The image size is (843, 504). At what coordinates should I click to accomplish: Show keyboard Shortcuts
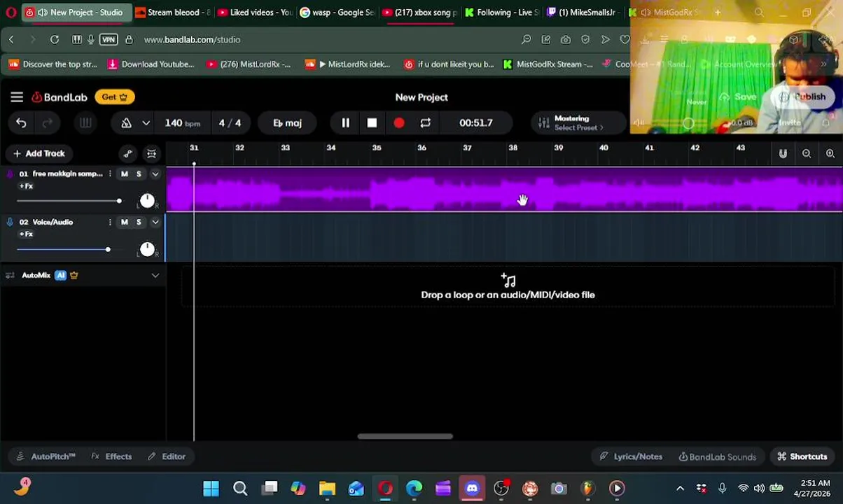pyautogui.click(x=802, y=457)
